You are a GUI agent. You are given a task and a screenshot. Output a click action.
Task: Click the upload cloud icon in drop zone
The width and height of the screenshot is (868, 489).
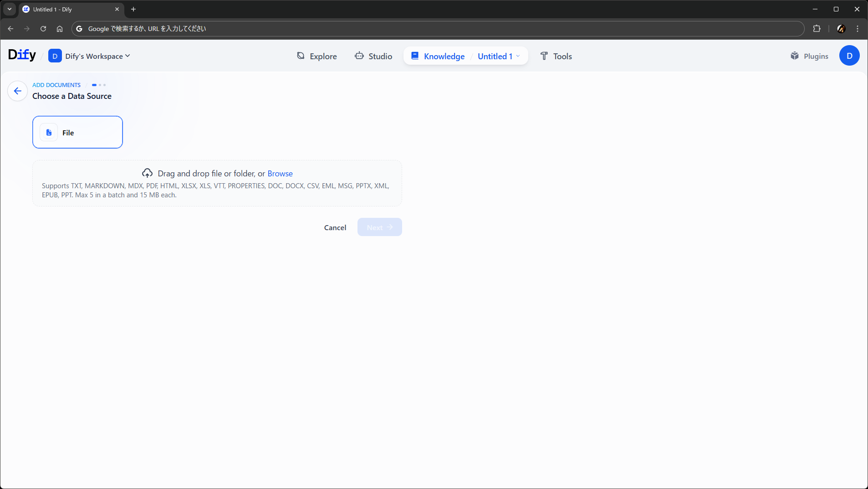tap(147, 173)
